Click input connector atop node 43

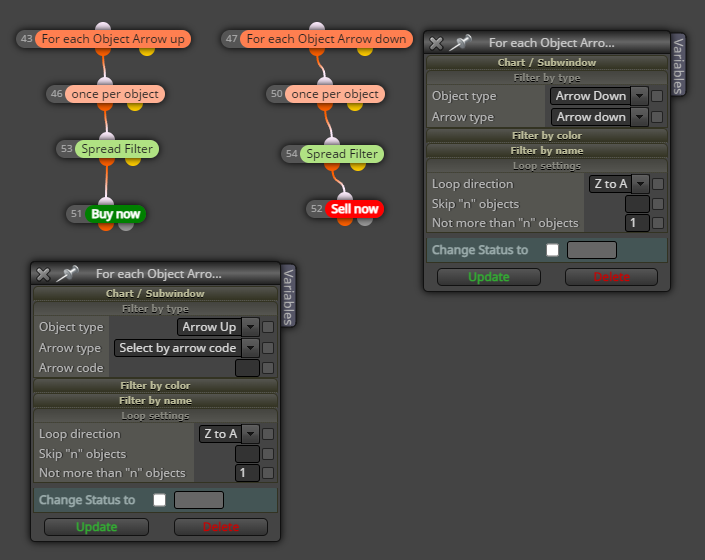(103, 27)
